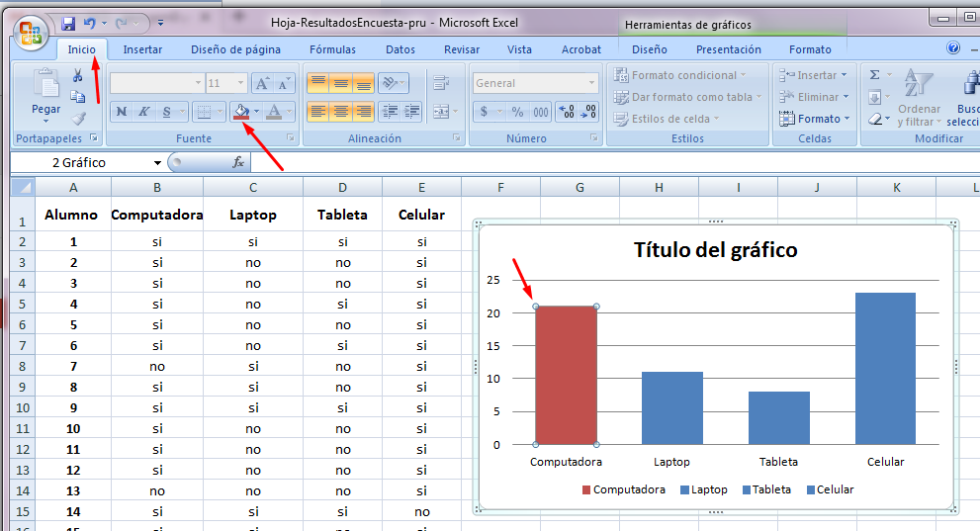Save the workbook from Quick Access toolbar

68,22
